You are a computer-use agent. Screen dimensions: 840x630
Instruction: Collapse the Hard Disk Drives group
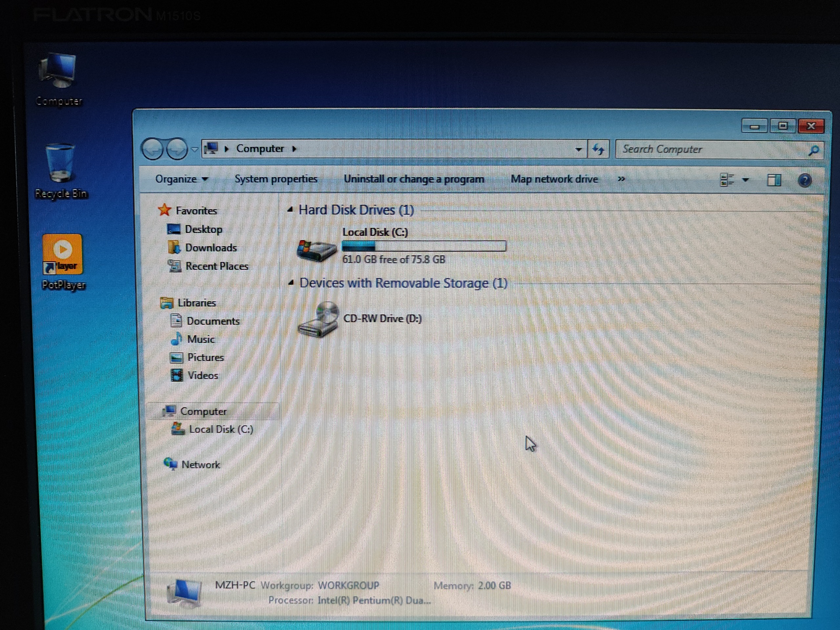(290, 210)
